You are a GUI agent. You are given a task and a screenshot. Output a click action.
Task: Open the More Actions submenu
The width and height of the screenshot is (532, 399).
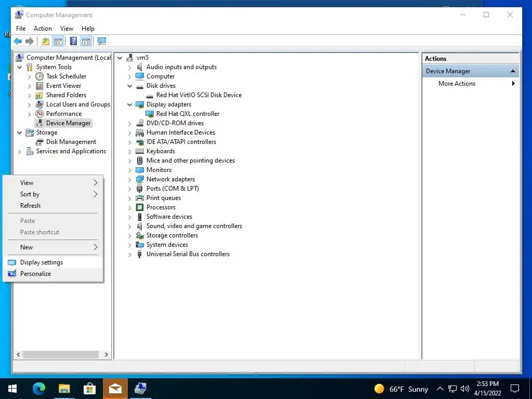(x=471, y=84)
